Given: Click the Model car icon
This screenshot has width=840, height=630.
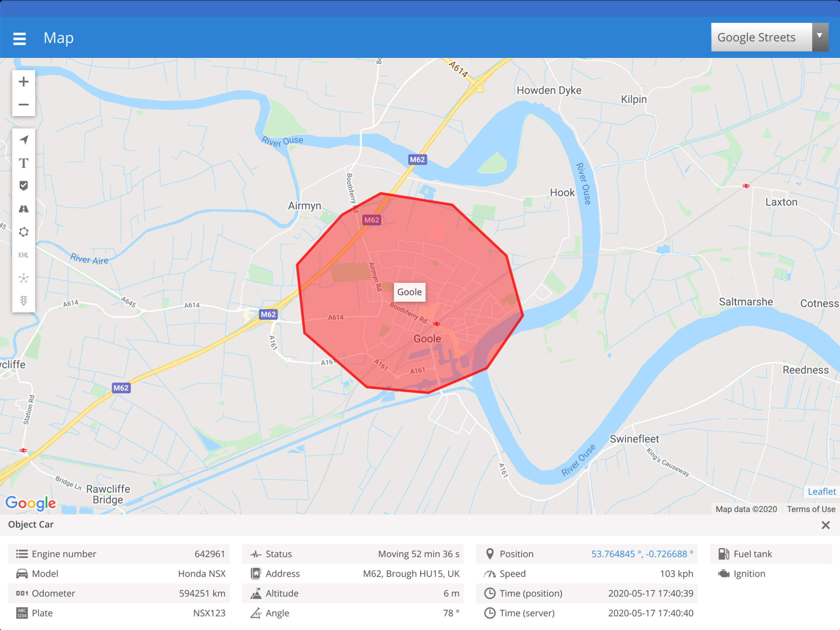Looking at the screenshot, I should 22,574.
